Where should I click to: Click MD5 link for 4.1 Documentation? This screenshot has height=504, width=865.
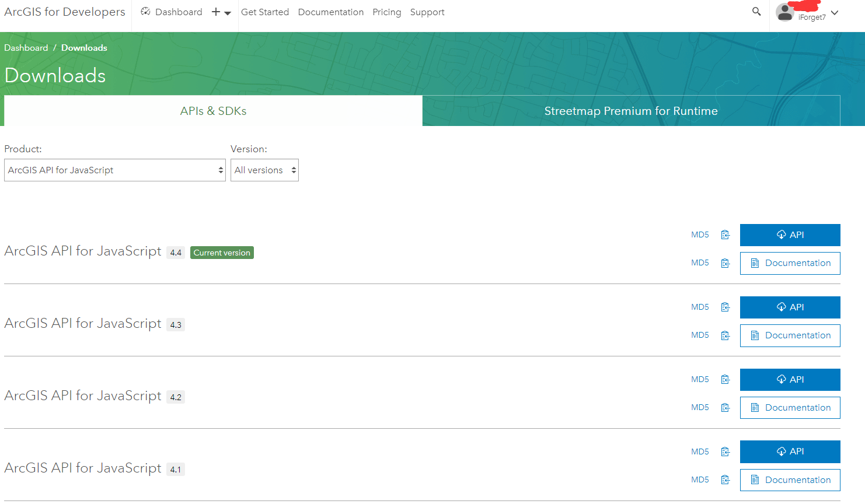pyautogui.click(x=700, y=480)
